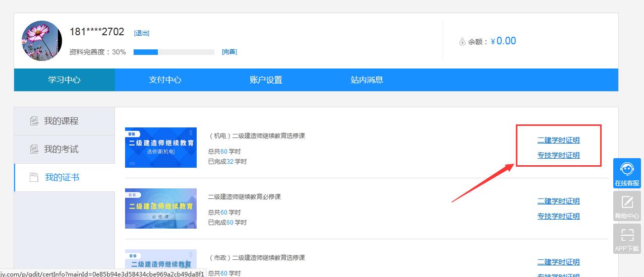644x277 pixels.
Task: Click the 机电 elective course thumbnail
Action: point(161,148)
